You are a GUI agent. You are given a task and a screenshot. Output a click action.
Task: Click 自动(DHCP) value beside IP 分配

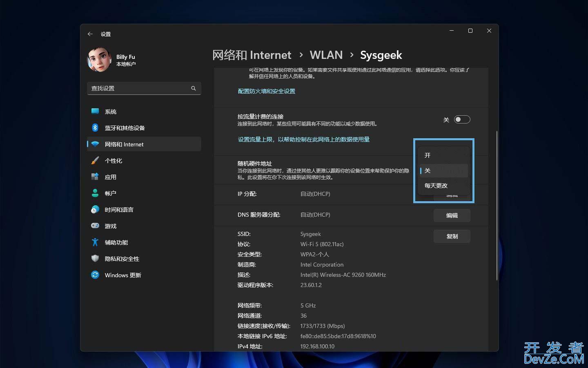click(315, 194)
